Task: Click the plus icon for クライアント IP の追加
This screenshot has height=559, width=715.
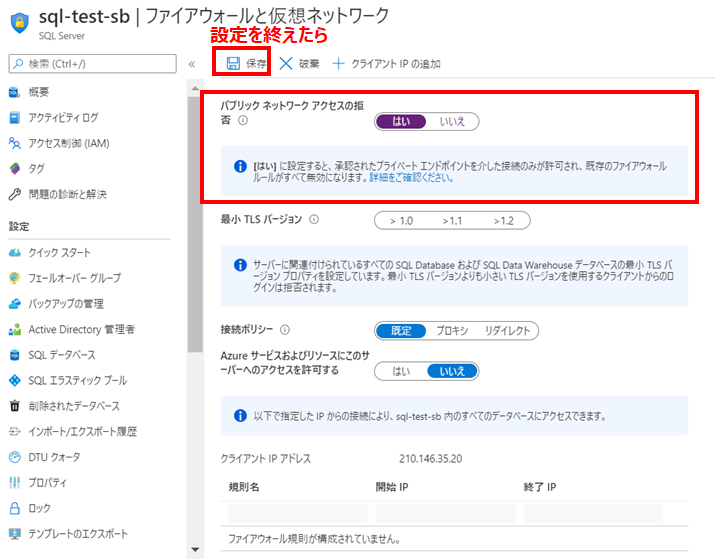Action: click(x=338, y=63)
